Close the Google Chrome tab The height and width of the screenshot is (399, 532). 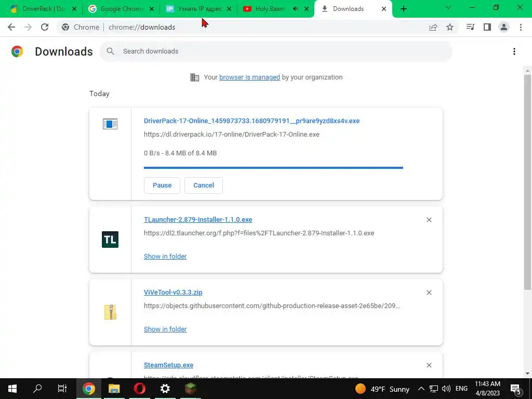tap(152, 9)
